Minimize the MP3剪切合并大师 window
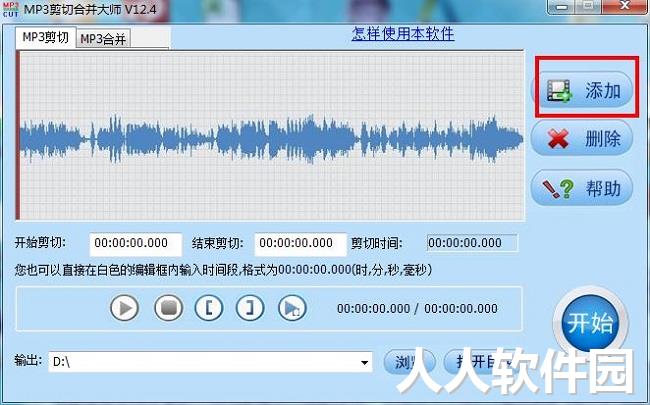This screenshot has height=405, width=650. point(562,7)
